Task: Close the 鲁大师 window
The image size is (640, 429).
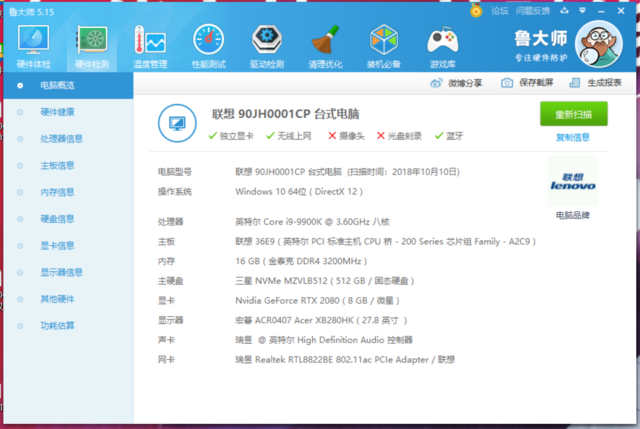Action: click(621, 11)
